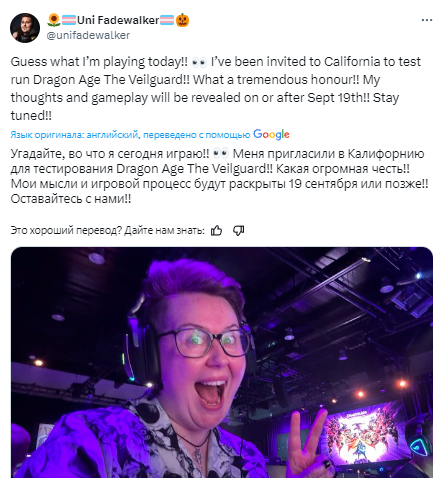433x478 pixels.
Task: Rate the translation with thumbs down
Action: pyautogui.click(x=238, y=230)
